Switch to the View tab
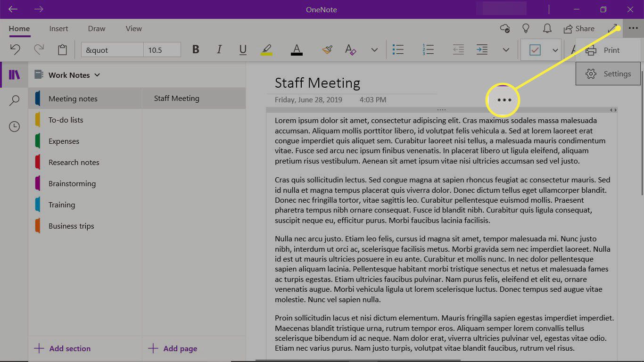The width and height of the screenshot is (644, 362). tap(134, 29)
